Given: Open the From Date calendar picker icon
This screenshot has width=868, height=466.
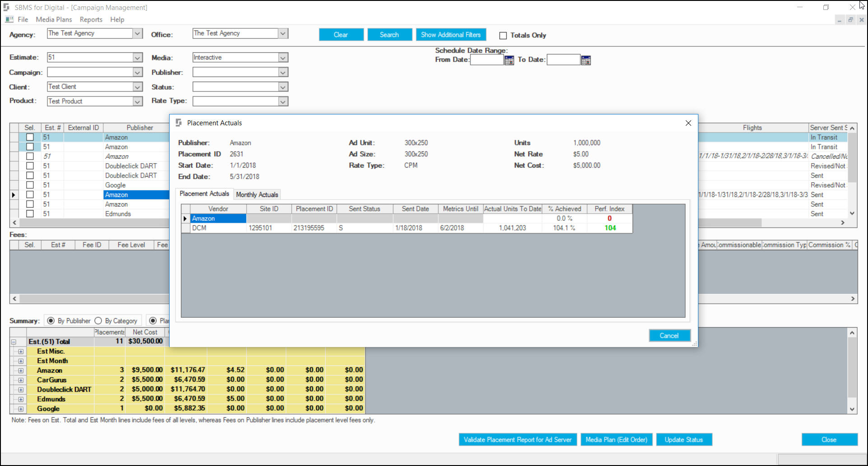Looking at the screenshot, I should tap(509, 60).
